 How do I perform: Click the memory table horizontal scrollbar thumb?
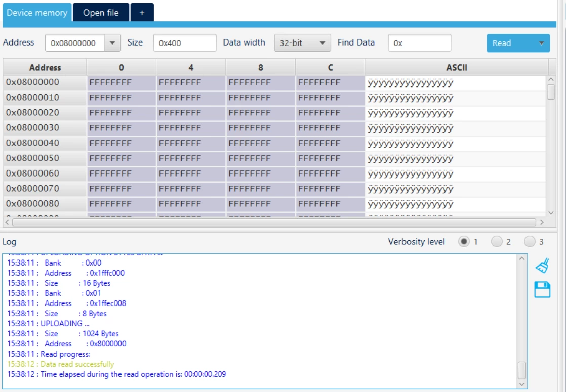tap(274, 222)
